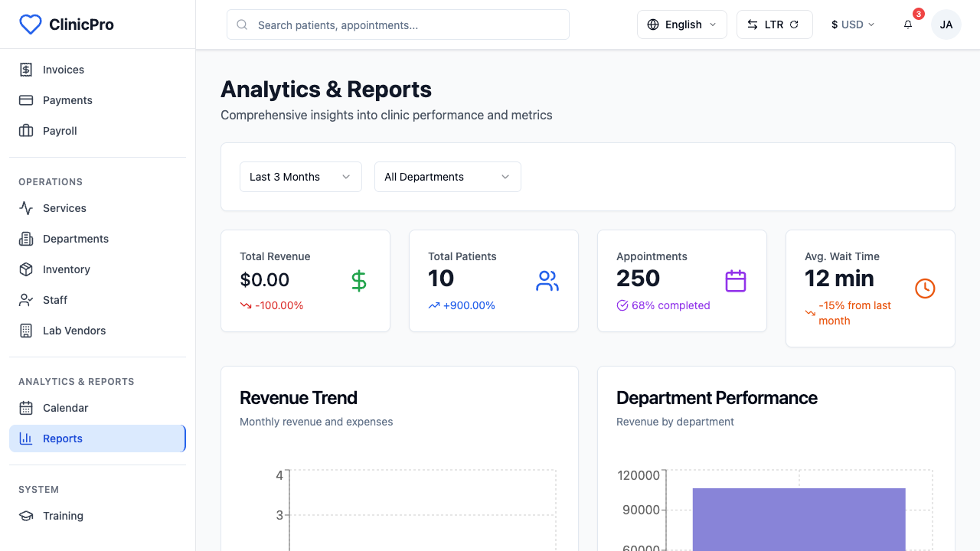Select Inventory from the sidebar
Image resolution: width=980 pixels, height=551 pixels.
(x=98, y=269)
